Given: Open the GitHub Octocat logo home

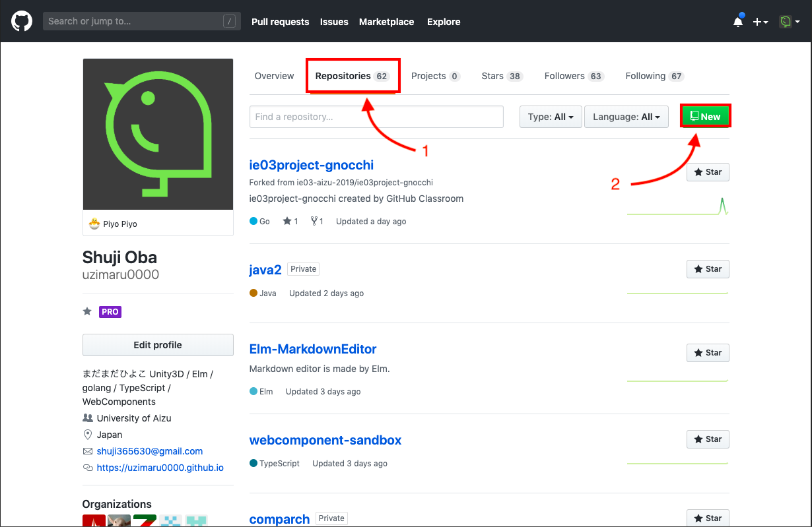Looking at the screenshot, I should (22, 21).
